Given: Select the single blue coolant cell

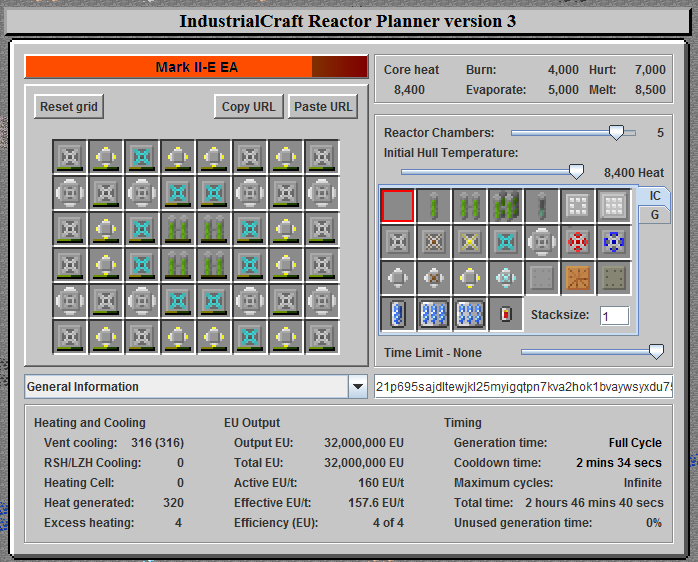Looking at the screenshot, I should coord(397,314).
